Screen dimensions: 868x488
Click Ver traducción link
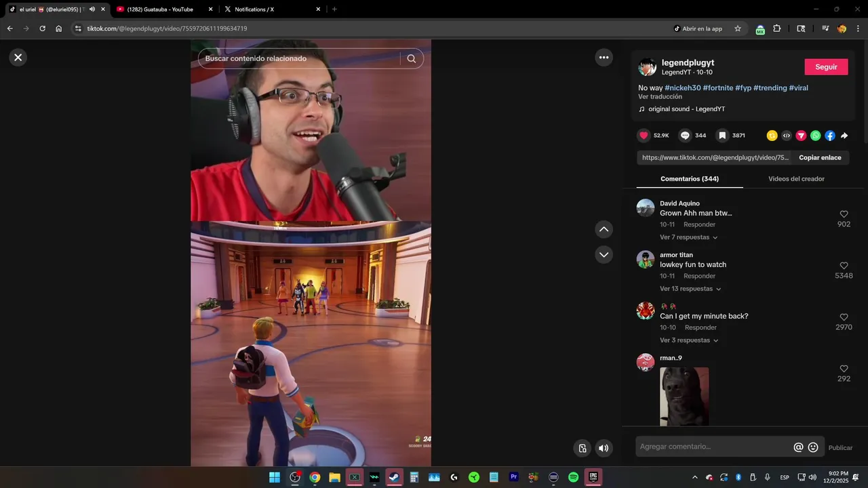point(660,97)
